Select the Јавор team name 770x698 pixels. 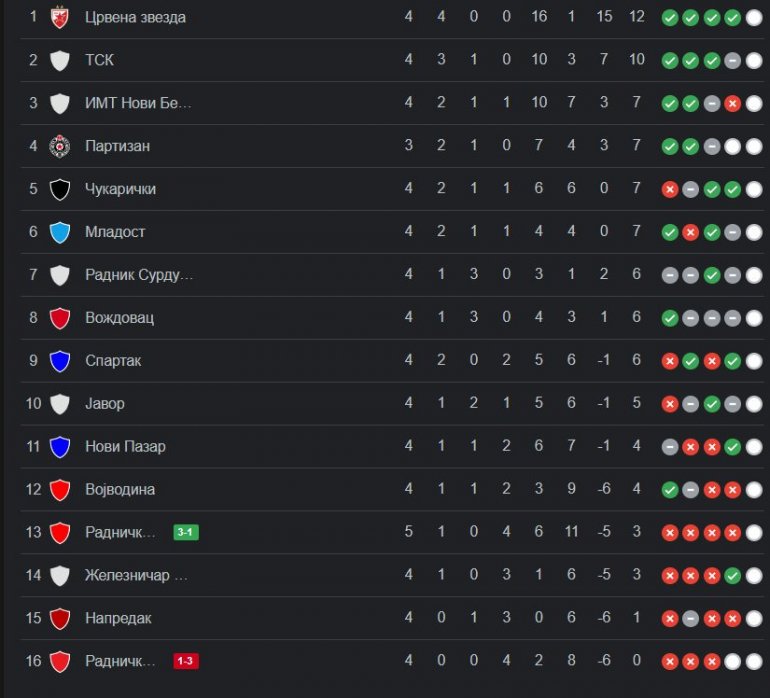(105, 404)
